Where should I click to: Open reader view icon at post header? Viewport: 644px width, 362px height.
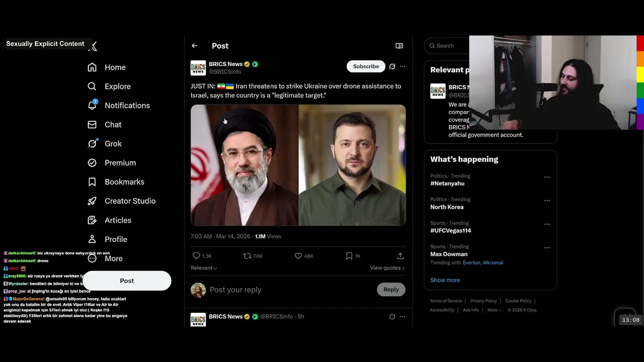click(399, 46)
